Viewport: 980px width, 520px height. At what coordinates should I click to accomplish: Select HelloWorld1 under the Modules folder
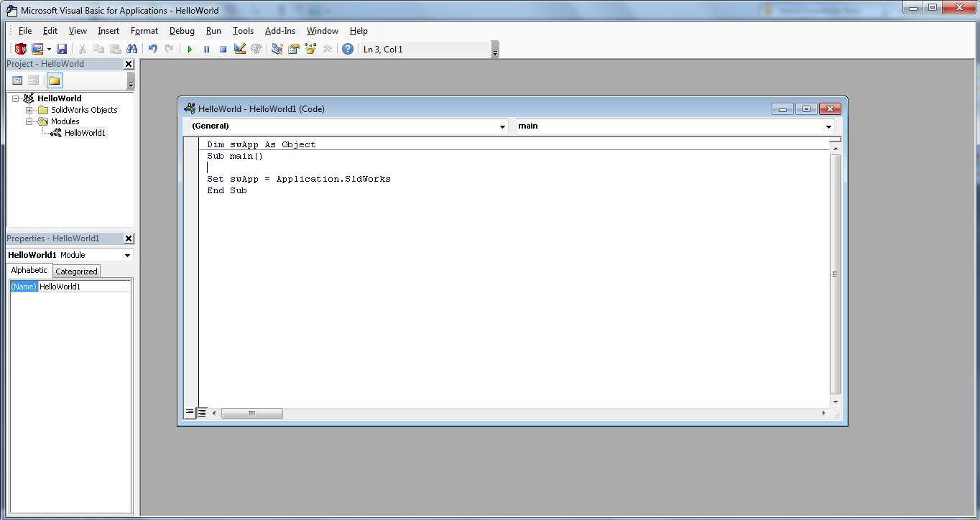click(84, 132)
